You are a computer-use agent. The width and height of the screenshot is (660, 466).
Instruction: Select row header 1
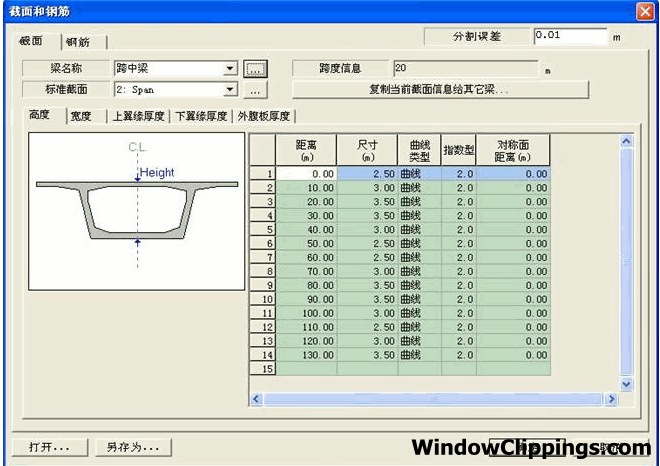[263, 173]
